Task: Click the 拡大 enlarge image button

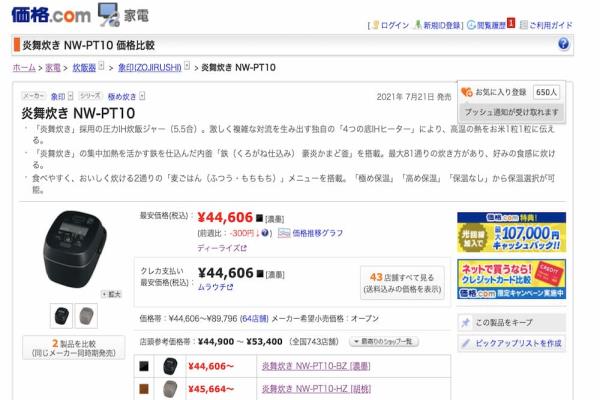Action: tap(111, 294)
